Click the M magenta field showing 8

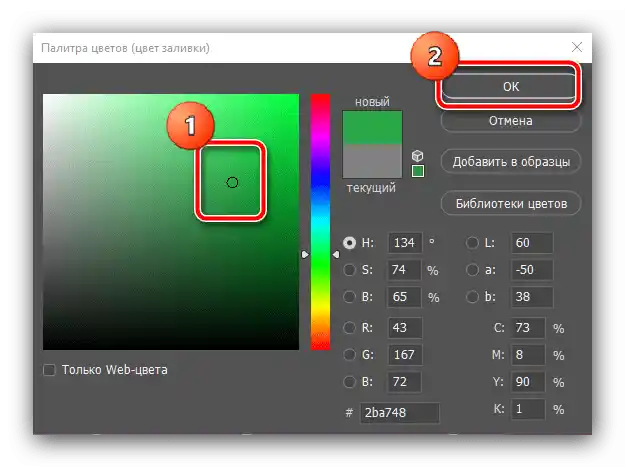coord(528,354)
